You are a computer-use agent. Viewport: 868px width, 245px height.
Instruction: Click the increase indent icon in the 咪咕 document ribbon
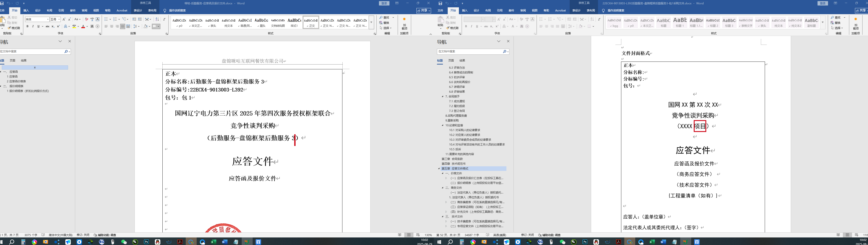[140, 19]
